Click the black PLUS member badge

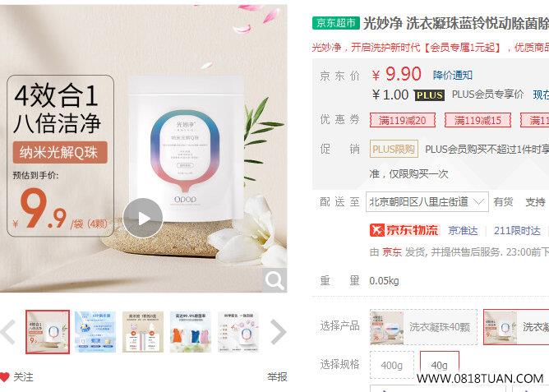click(429, 95)
